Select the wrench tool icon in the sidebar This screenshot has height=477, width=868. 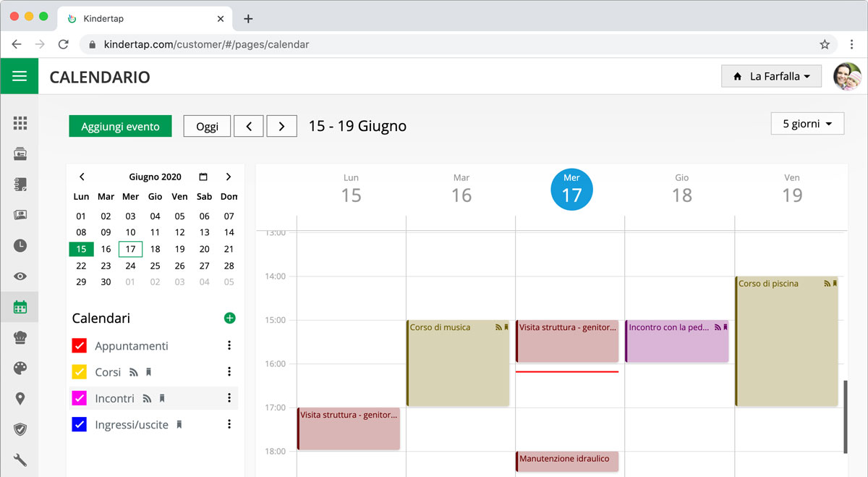pyautogui.click(x=20, y=460)
